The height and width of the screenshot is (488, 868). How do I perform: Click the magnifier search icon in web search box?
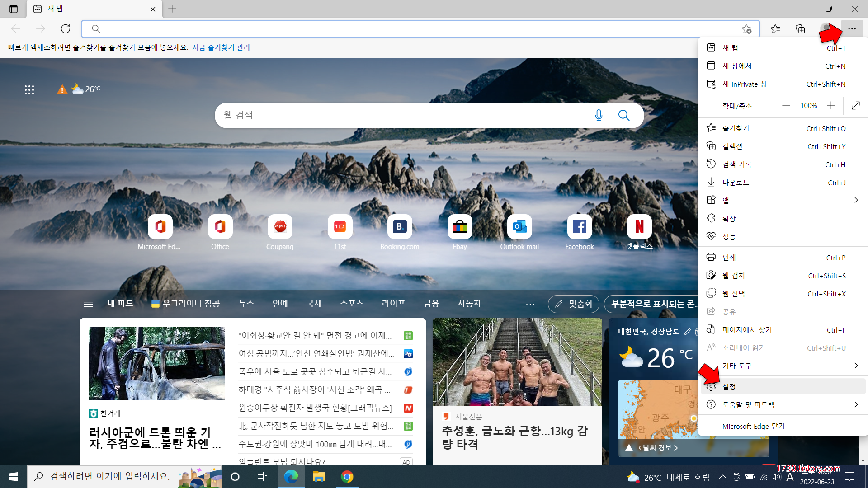tap(624, 115)
